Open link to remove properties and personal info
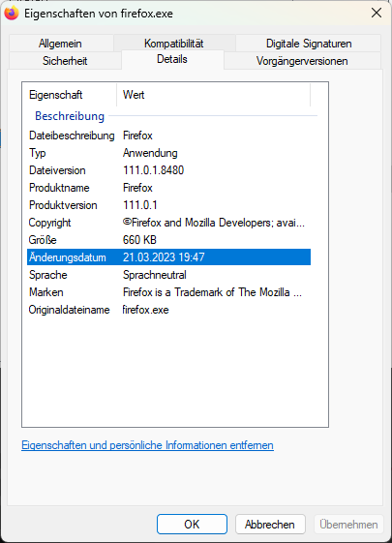Screen dimensions: 392x543 click(147, 445)
